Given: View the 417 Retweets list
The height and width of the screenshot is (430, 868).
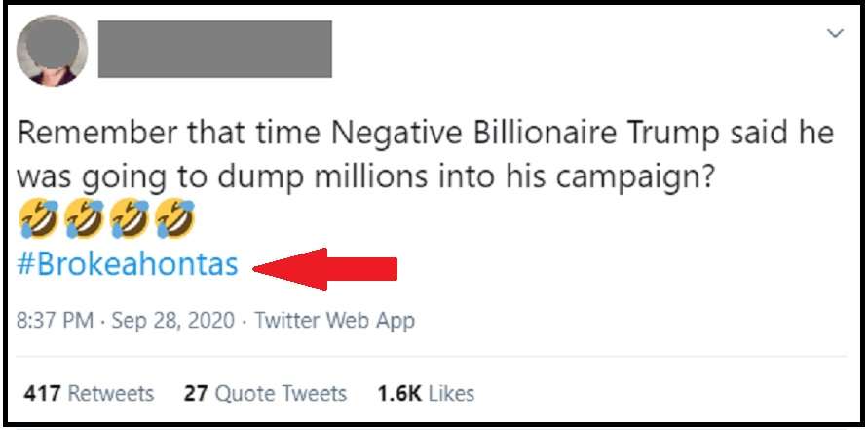Looking at the screenshot, I should click(89, 394).
